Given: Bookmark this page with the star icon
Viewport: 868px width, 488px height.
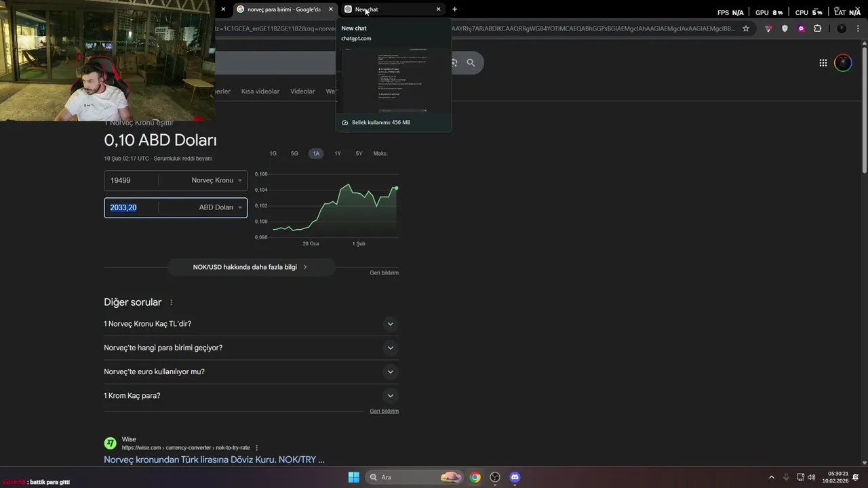Looking at the screenshot, I should point(746,28).
